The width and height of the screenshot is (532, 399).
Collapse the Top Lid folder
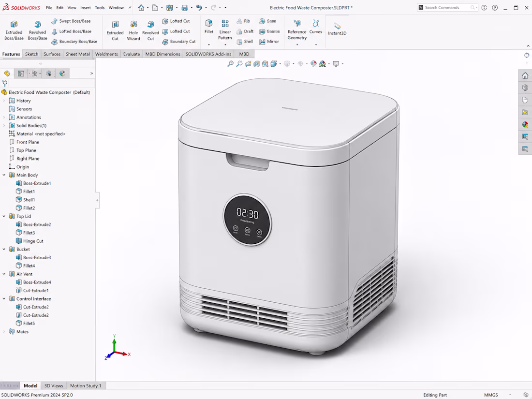pyautogui.click(x=4, y=216)
